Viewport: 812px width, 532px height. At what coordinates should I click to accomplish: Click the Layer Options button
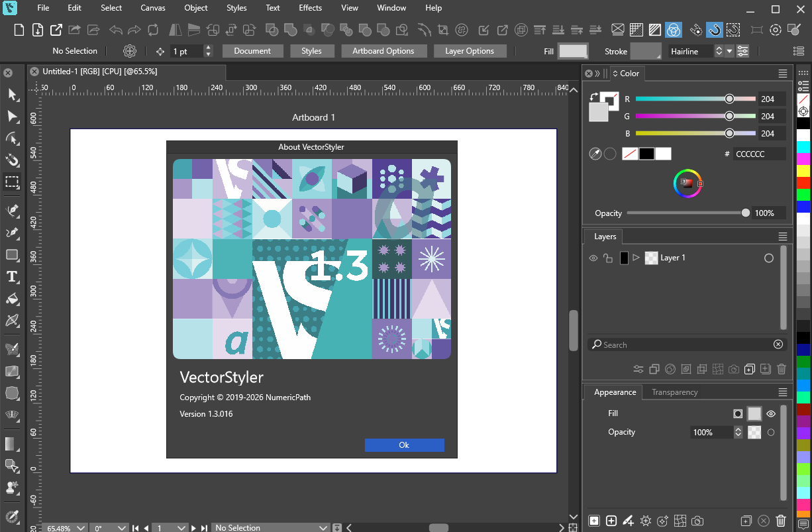470,51
